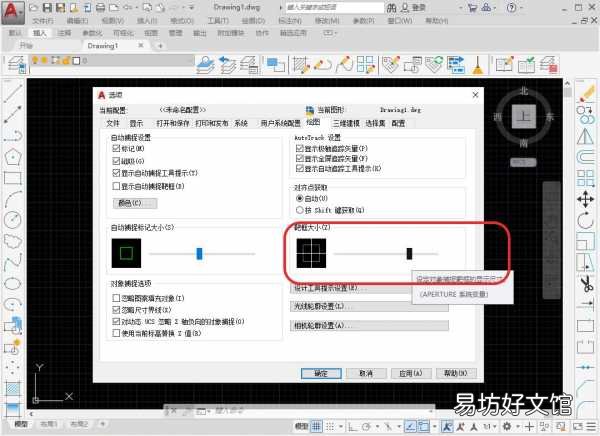Viewport: 600px width, 436px height.
Task: Toggle 显示自动捕捉工具提示(T) checkbox
Action: pos(116,173)
